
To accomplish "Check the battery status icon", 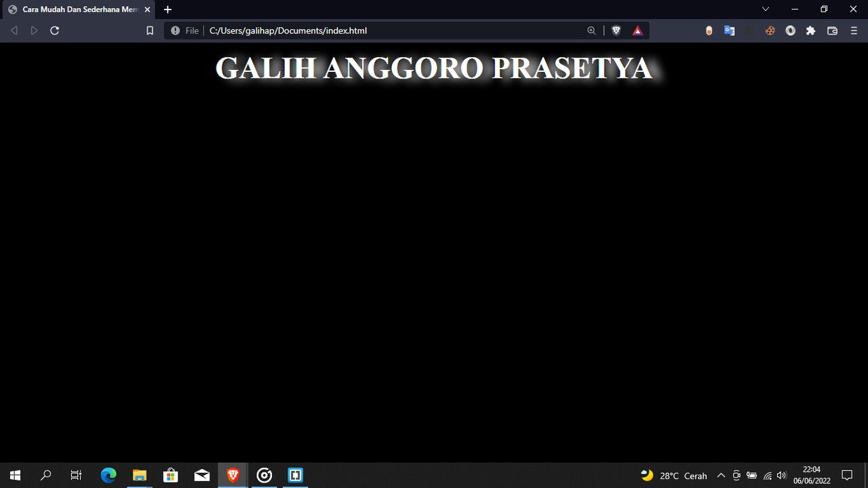I will [752, 475].
